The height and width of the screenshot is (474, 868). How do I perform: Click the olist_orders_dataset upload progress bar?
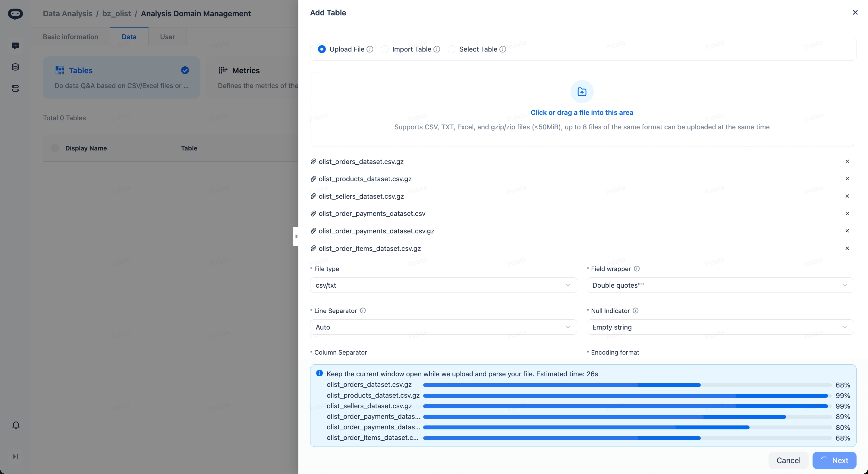[627, 385]
